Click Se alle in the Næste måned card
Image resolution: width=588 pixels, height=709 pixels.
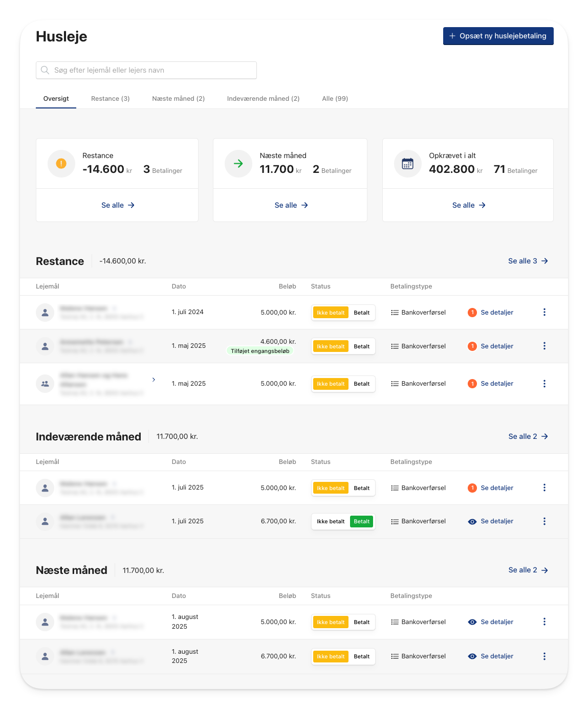coord(291,205)
